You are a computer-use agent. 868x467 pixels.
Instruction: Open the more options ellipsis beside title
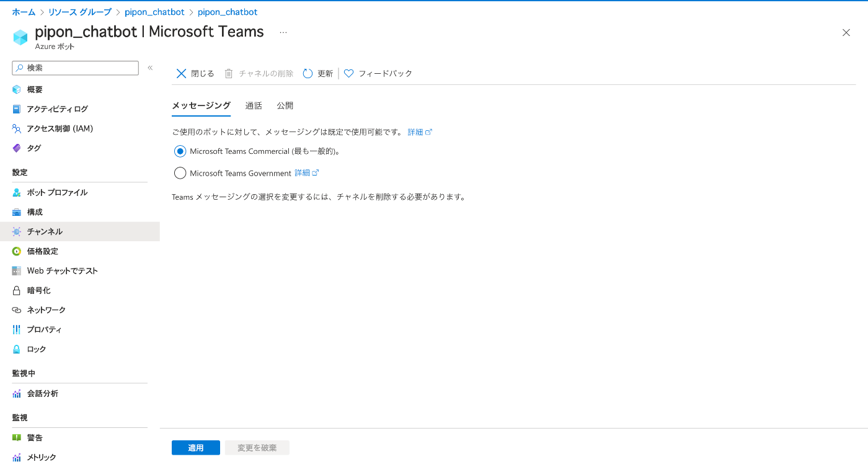point(283,32)
